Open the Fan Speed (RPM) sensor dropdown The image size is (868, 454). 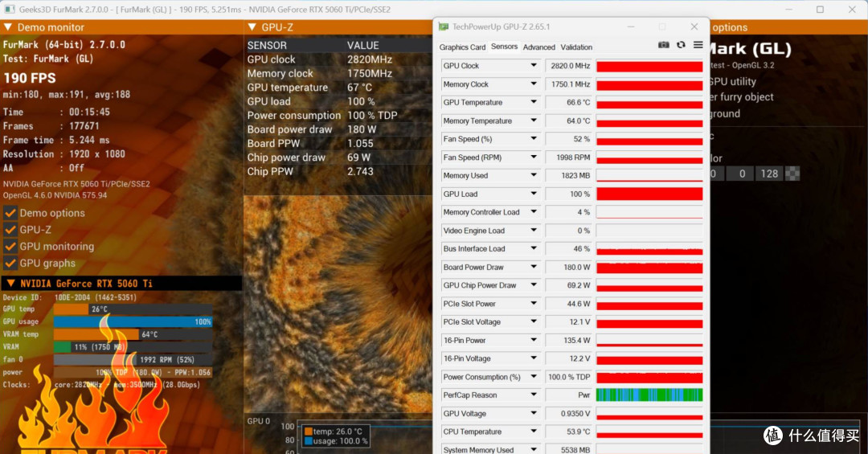(534, 157)
